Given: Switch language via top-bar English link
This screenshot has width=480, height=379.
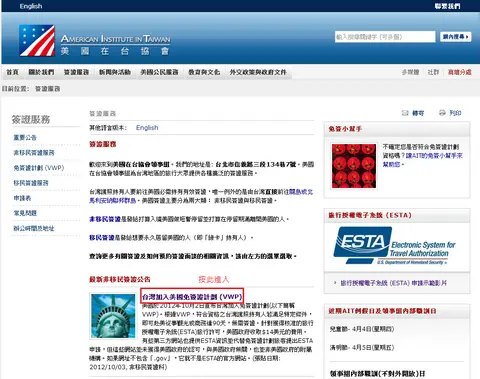Looking at the screenshot, I should coord(31,6).
